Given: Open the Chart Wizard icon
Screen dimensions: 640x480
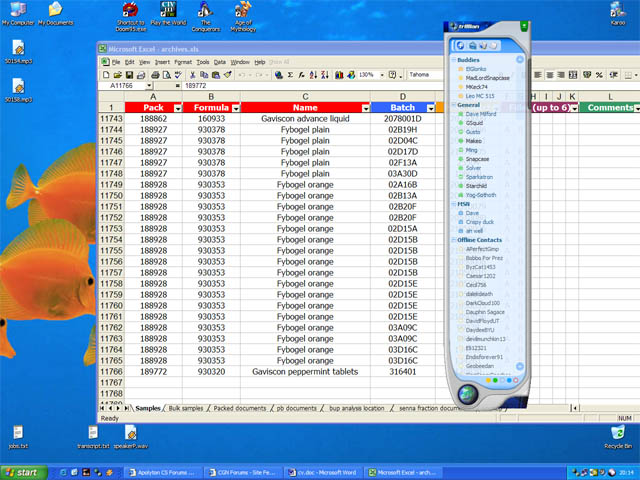Looking at the screenshot, I should coord(338,74).
